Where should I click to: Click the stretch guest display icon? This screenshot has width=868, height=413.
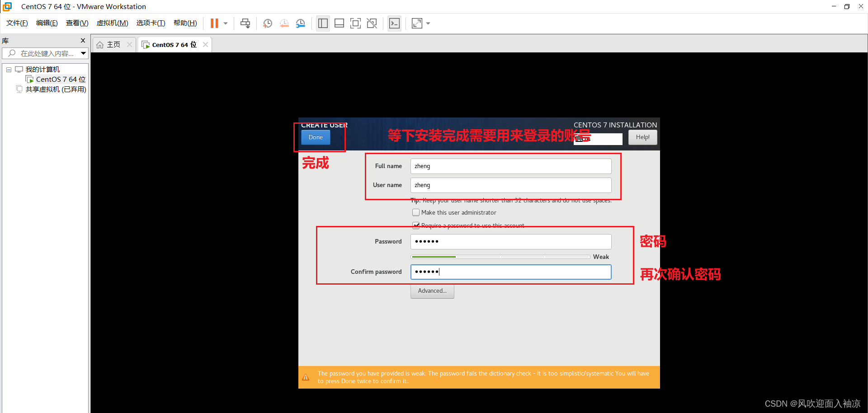tap(417, 23)
